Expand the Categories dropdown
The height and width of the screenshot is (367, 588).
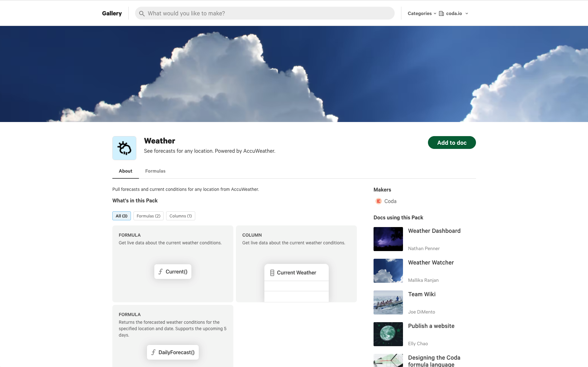pos(422,13)
